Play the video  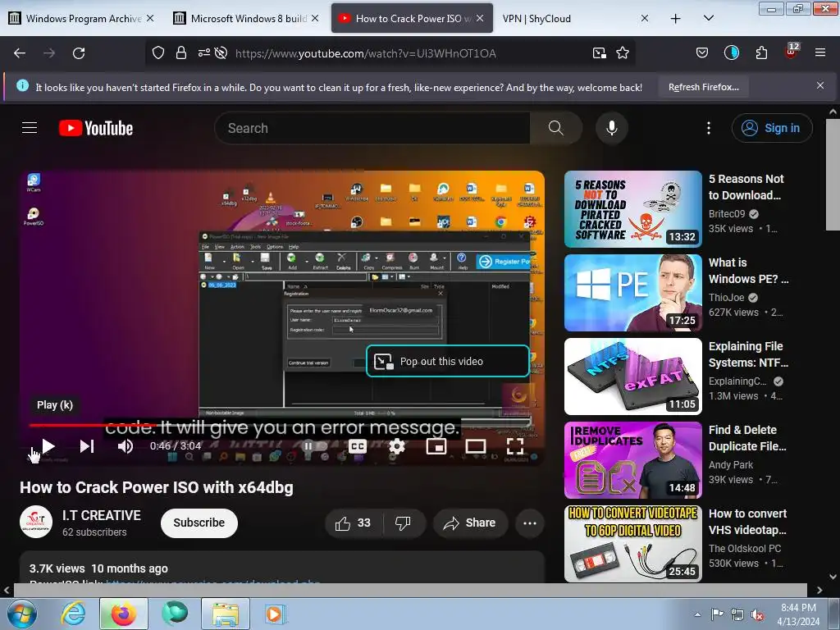click(48, 446)
